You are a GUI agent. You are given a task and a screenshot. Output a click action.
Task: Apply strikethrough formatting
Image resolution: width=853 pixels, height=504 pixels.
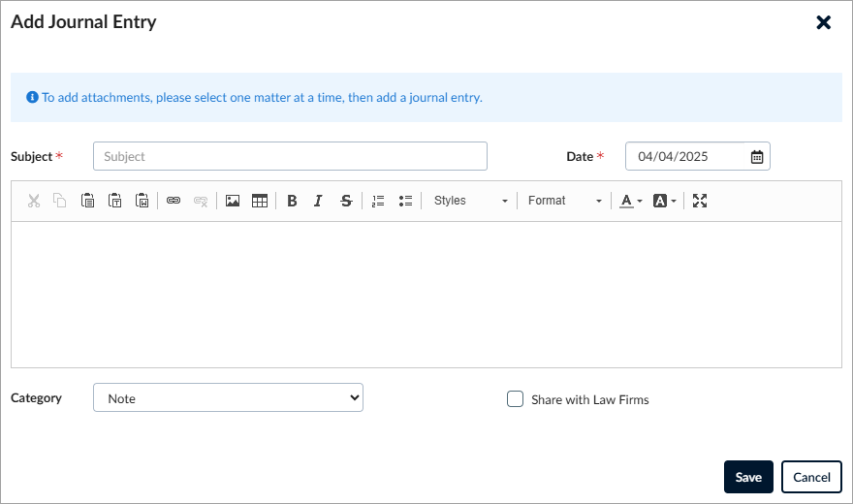(346, 201)
